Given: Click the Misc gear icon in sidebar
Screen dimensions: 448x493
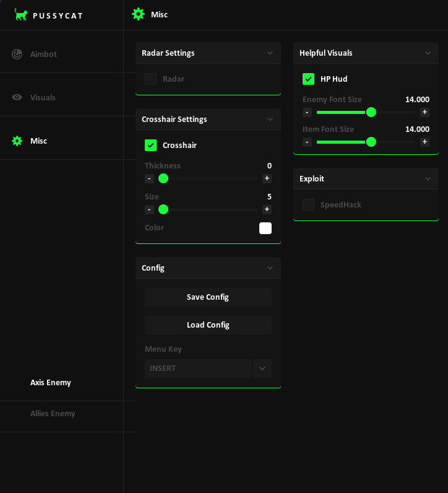Looking at the screenshot, I should click(x=17, y=141).
